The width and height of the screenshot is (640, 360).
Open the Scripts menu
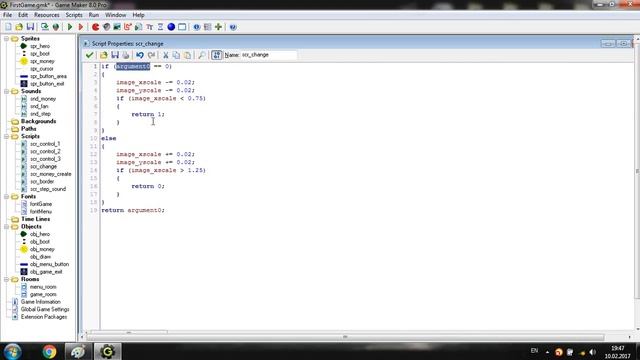[74, 15]
